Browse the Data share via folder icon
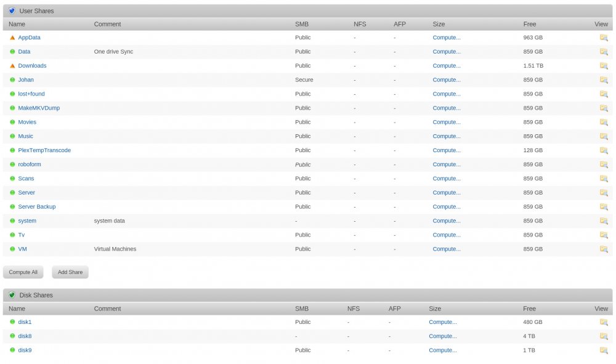The height and width of the screenshot is (364, 616). pos(604,52)
